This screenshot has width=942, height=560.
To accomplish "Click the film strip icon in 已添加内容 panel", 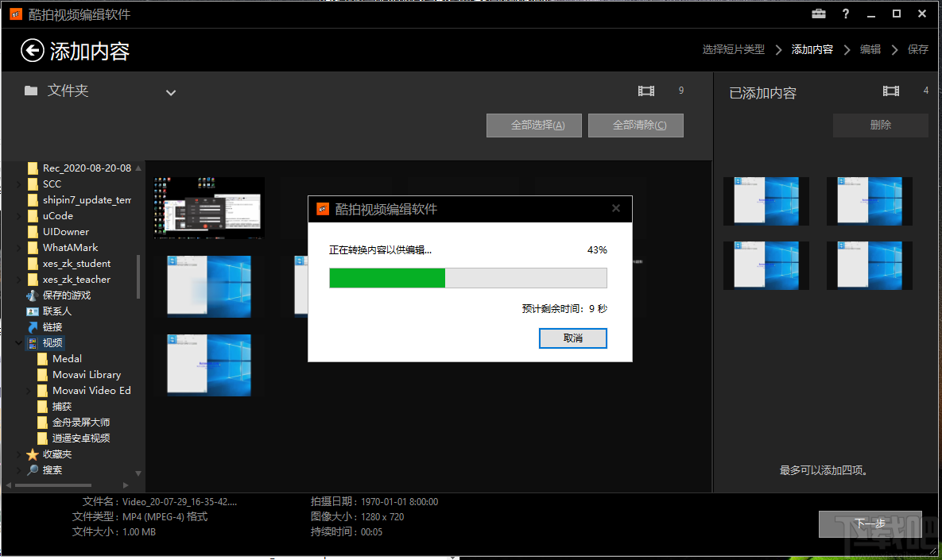I will coord(891,91).
